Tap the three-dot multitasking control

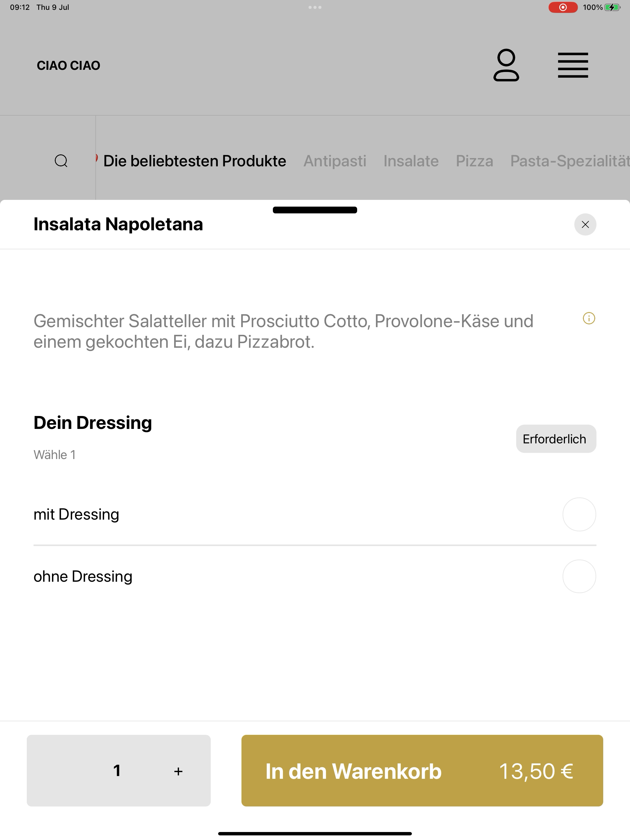click(315, 7)
